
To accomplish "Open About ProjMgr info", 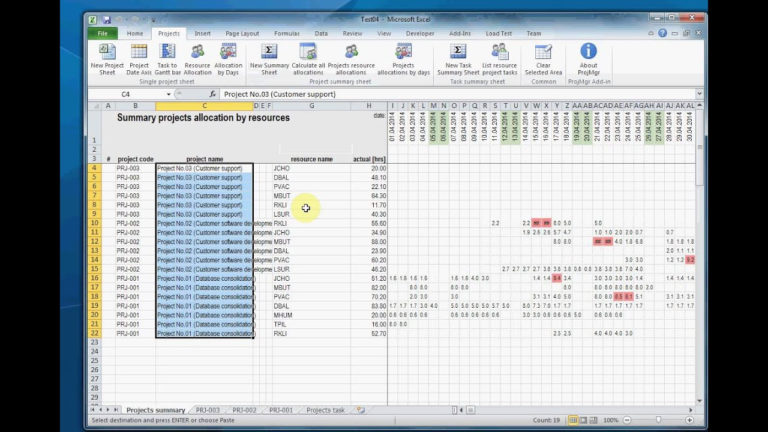I will 588,58.
